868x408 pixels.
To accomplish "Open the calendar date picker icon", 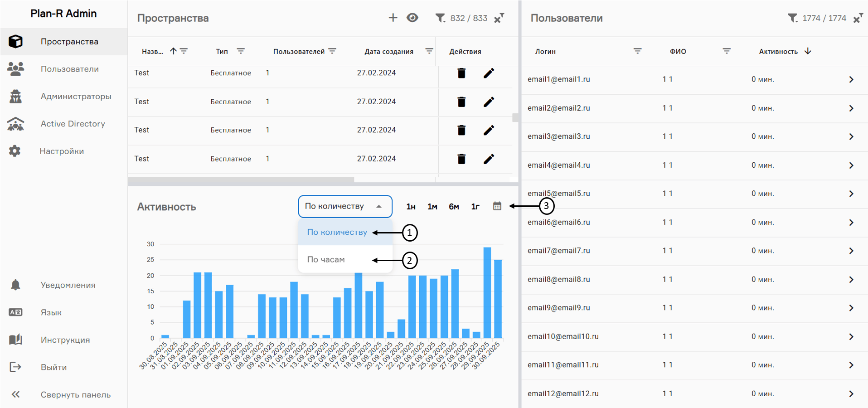I will pos(497,206).
